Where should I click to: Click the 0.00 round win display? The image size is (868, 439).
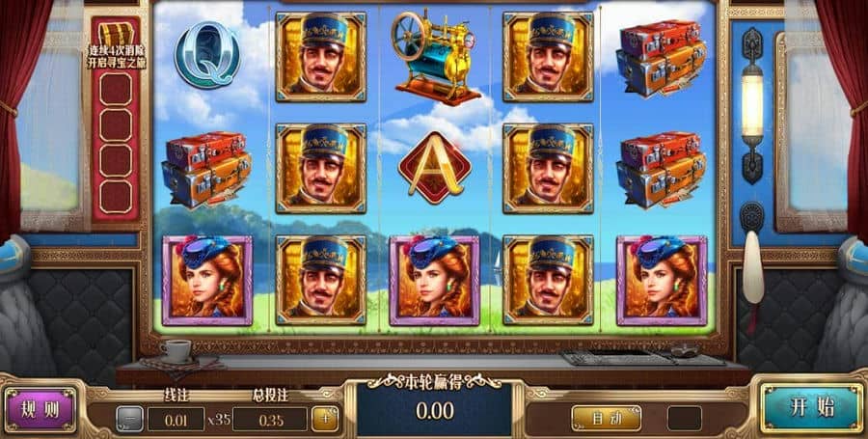coord(435,411)
